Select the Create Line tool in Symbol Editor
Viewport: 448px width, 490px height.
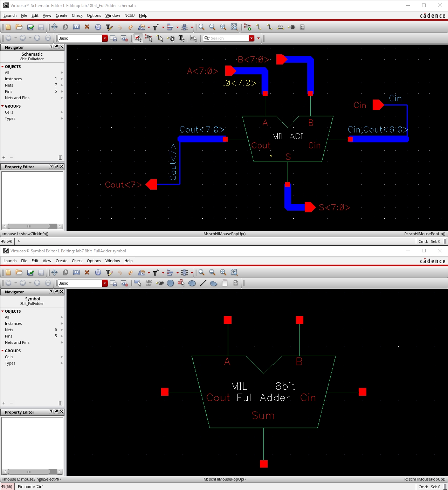[203, 283]
